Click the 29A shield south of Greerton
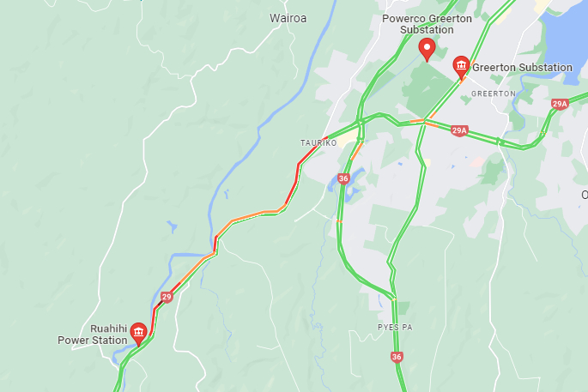Image resolution: width=588 pixels, height=392 pixels. click(x=459, y=130)
